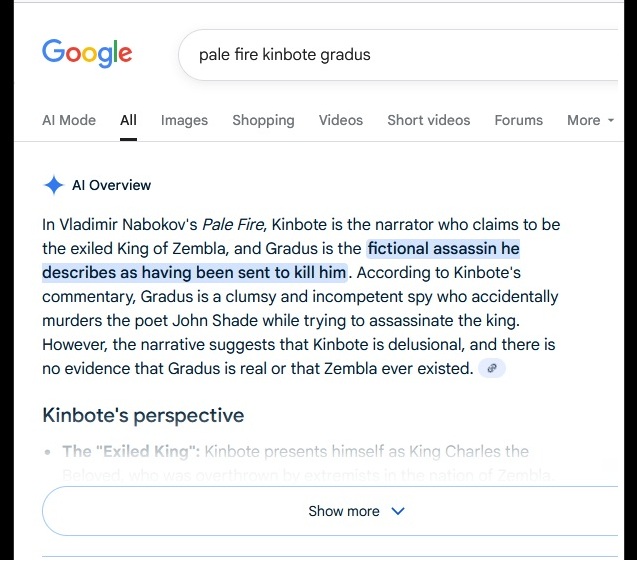This screenshot has height=561, width=637.
Task: Click the Kinbote's perspective heading
Action: (143, 415)
